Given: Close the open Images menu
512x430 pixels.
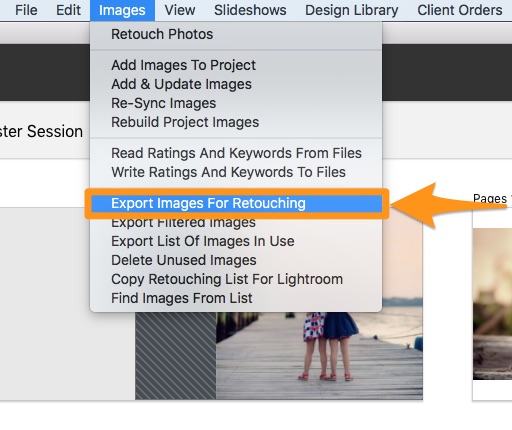Looking at the screenshot, I should pos(122,10).
